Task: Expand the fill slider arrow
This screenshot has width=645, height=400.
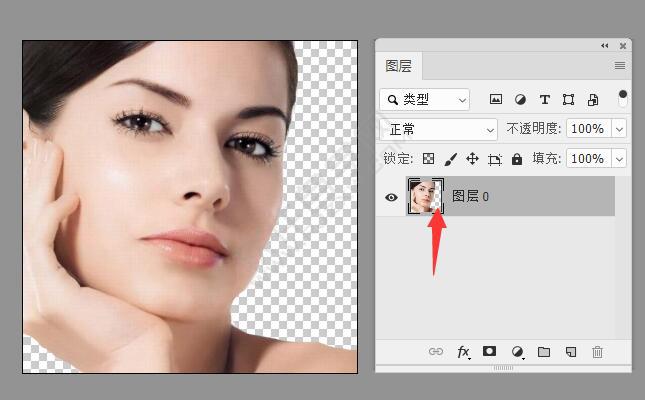Action: tap(619, 159)
